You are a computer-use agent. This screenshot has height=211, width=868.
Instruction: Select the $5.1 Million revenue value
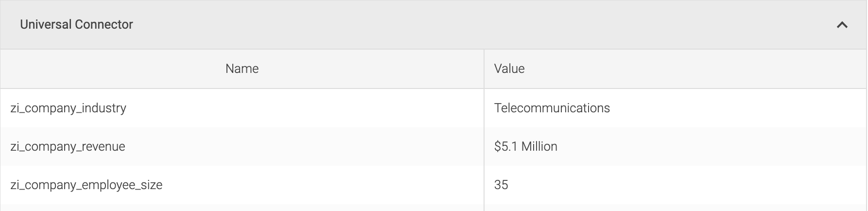(526, 146)
